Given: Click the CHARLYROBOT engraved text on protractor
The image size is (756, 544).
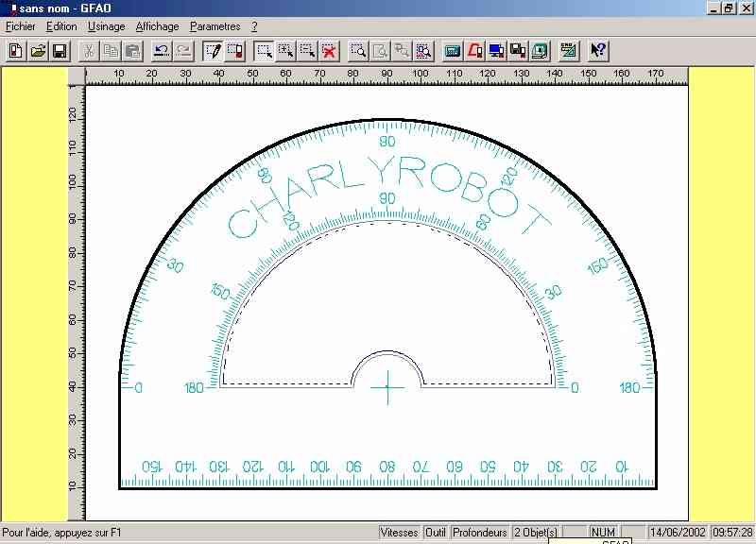Looking at the screenshot, I should point(388,195).
